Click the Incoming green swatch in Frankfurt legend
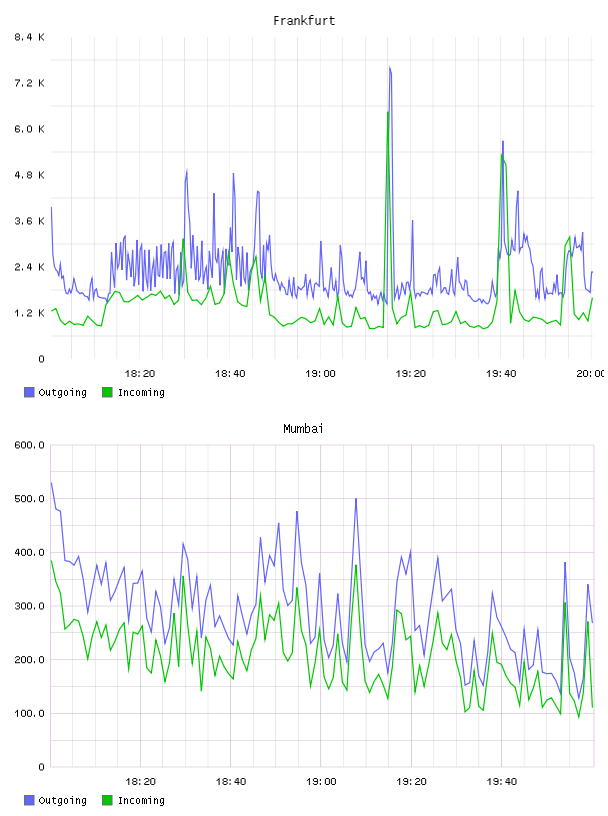608x816 pixels. click(x=107, y=392)
